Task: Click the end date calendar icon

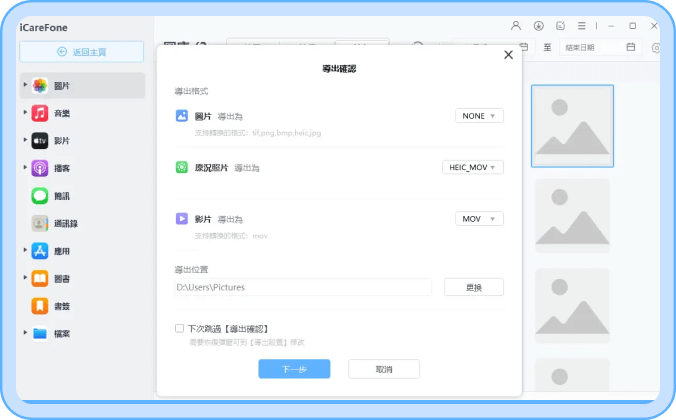Action: [x=631, y=47]
